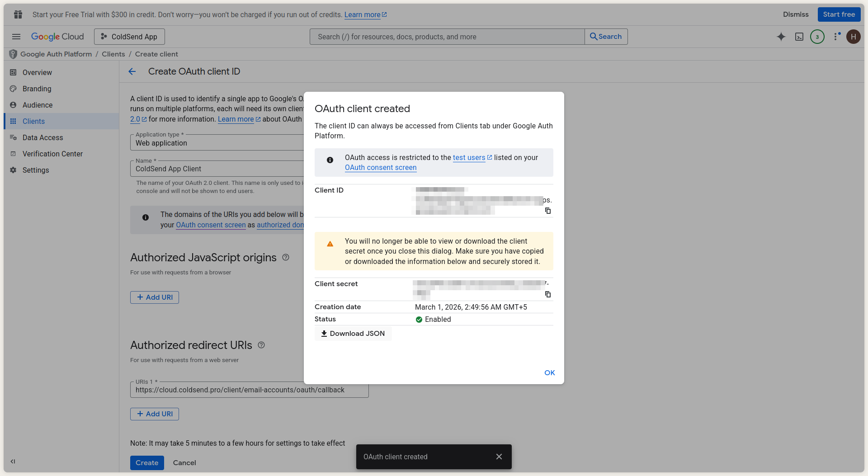Open help for Authorized JavaScript origins
Viewport: 868px width, 476px height.
(286, 257)
